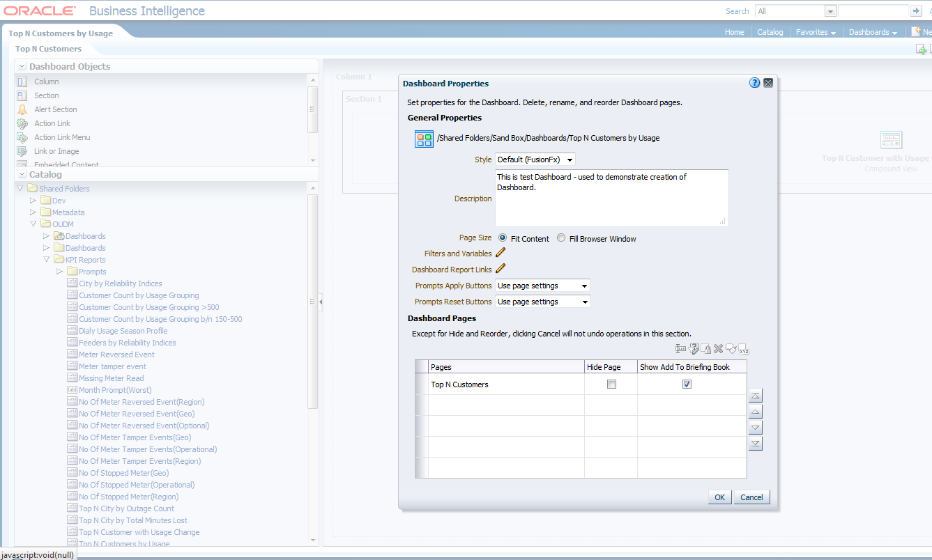Collapse the Catalog panel
Image resolution: width=932 pixels, height=560 pixels.
[23, 174]
